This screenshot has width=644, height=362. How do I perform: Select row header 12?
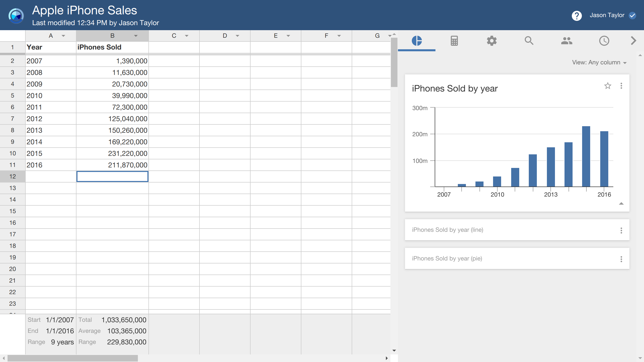[13, 176]
